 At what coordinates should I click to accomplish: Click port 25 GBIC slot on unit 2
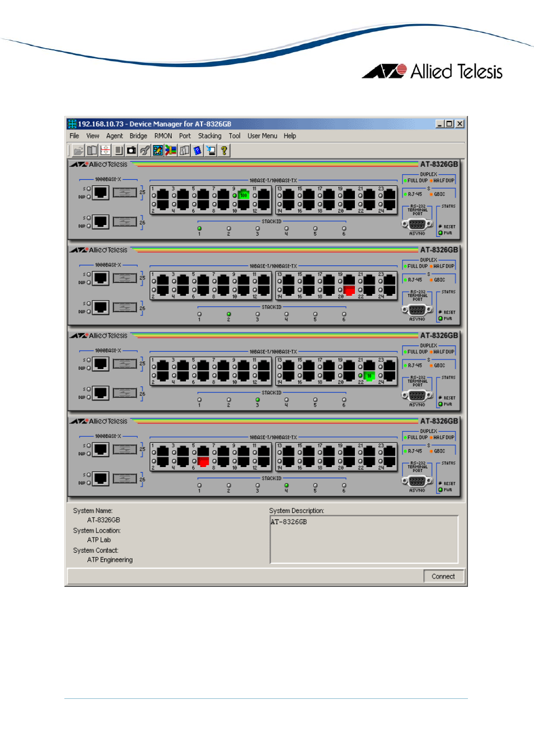point(125,278)
